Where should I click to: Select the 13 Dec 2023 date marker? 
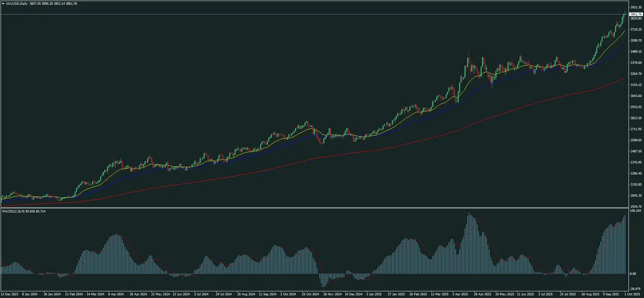[9, 294]
